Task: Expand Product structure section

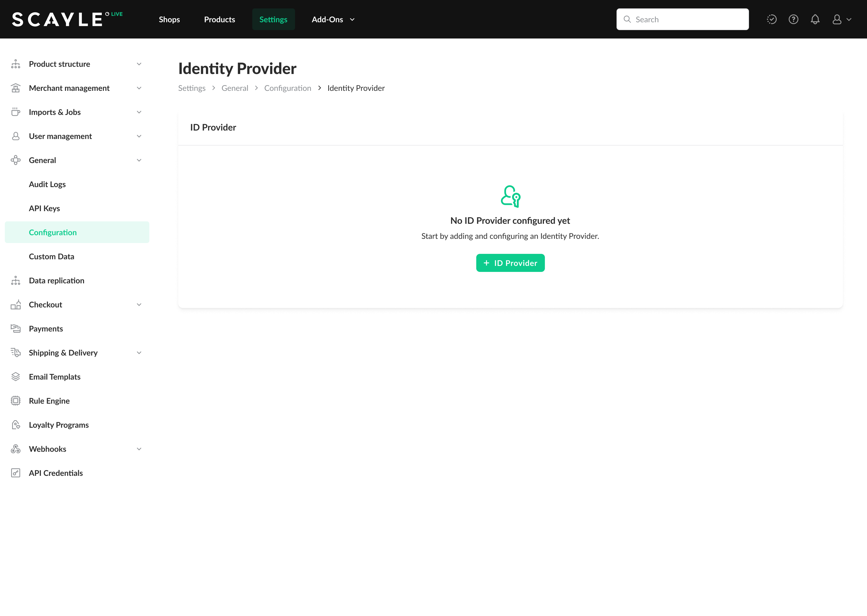Action: click(x=139, y=64)
